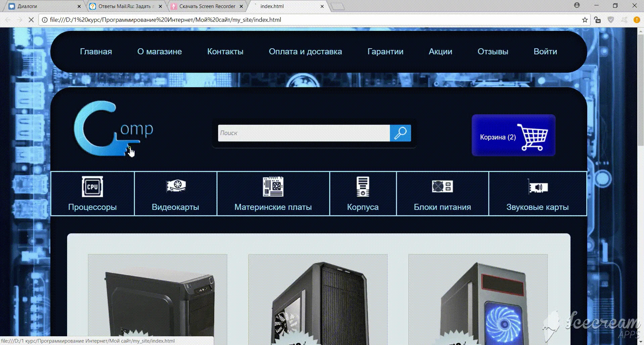The image size is (644, 345).
Task: Click the CPU processors icon
Action: tap(92, 187)
